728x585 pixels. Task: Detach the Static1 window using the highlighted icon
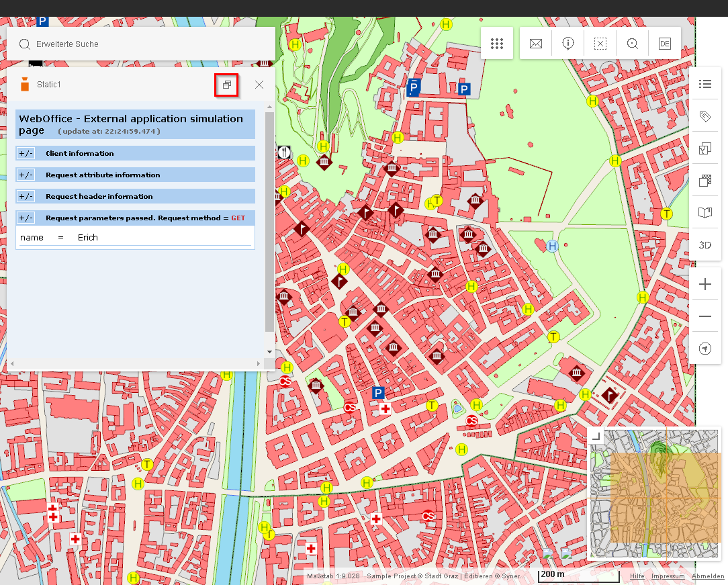226,85
